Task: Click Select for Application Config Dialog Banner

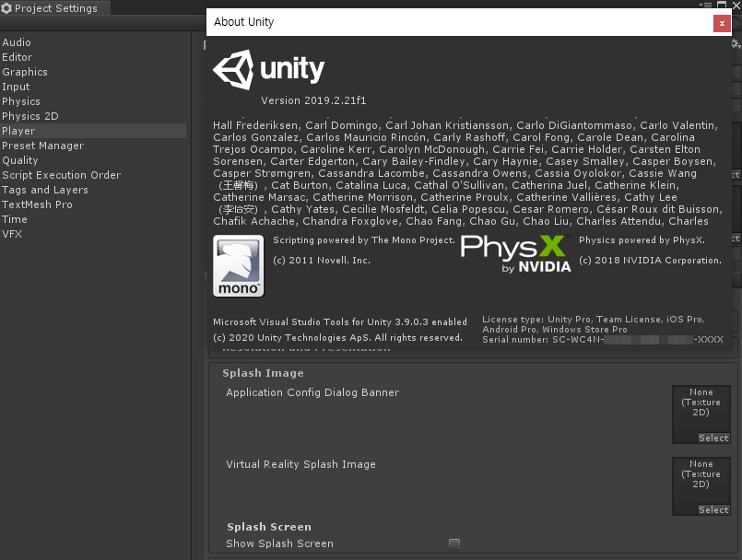Action: coord(713,438)
